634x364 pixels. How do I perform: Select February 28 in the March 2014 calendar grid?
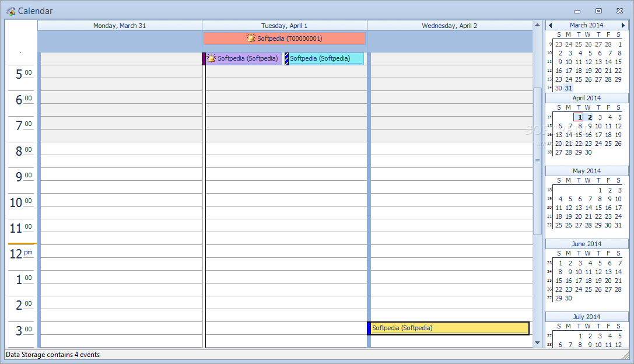pos(608,44)
